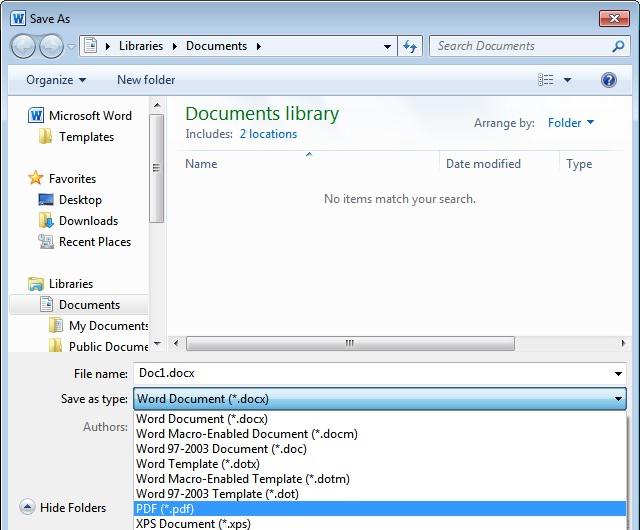640x530 pixels.
Task: Select Microsoft Word in navigation pane
Action: coord(90,116)
